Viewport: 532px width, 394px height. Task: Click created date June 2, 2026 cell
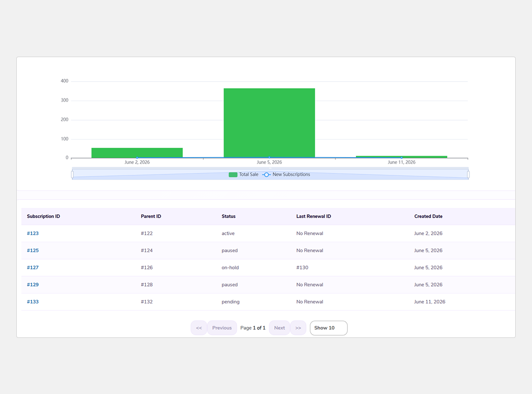428,233
